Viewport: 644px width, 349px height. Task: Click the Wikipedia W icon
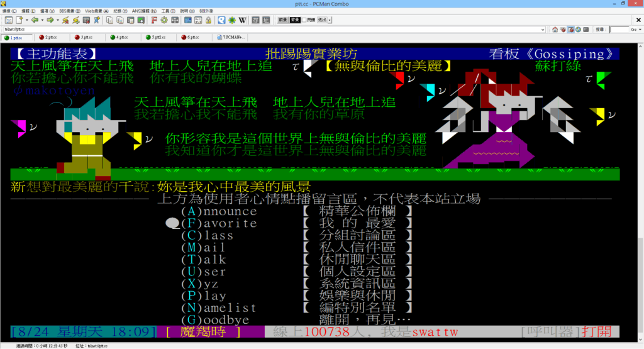(x=242, y=20)
